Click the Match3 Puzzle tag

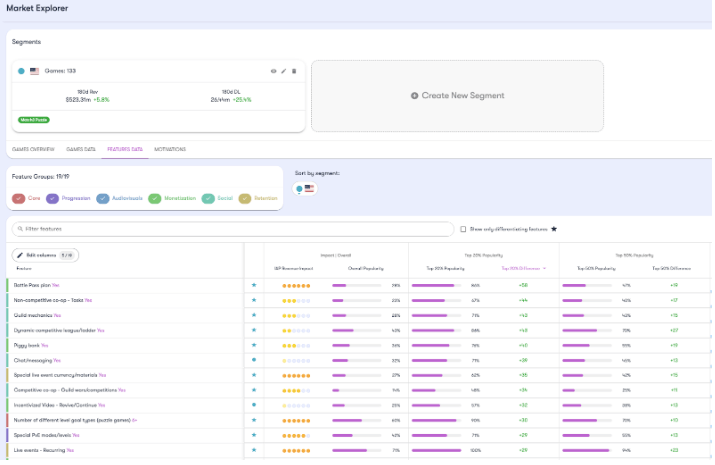tap(33, 119)
